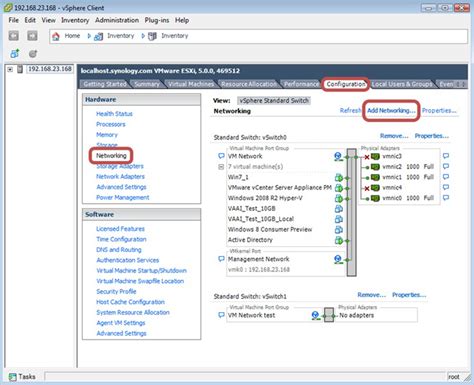Screen dimensions: 474x385
Task: Click the vmnic0 adapter icon
Action: [x=375, y=198]
